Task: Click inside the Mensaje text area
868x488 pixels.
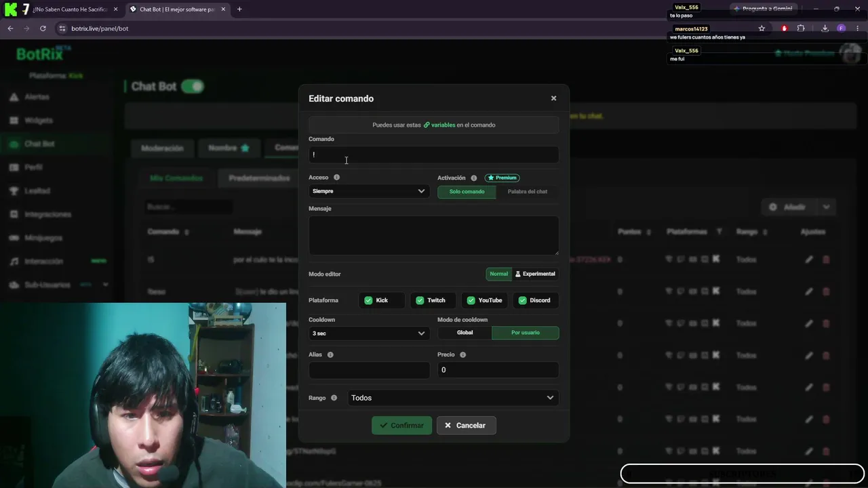Action: pyautogui.click(x=433, y=235)
